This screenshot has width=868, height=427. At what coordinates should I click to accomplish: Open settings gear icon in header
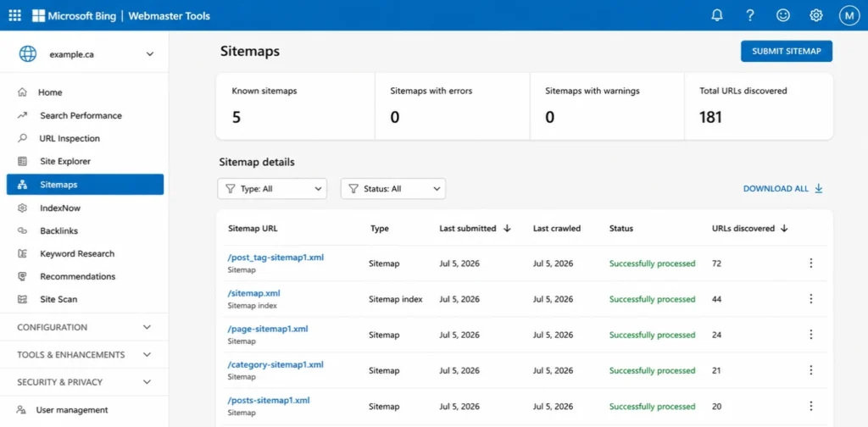(x=816, y=15)
